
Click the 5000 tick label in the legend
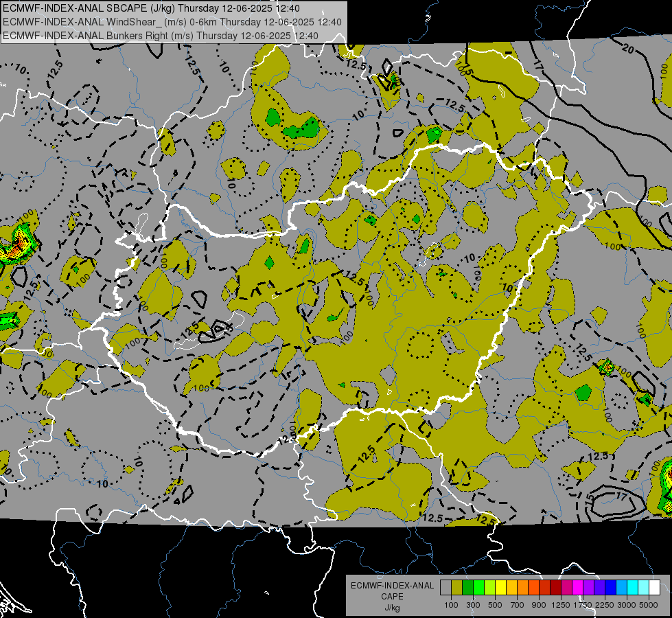(x=649, y=605)
